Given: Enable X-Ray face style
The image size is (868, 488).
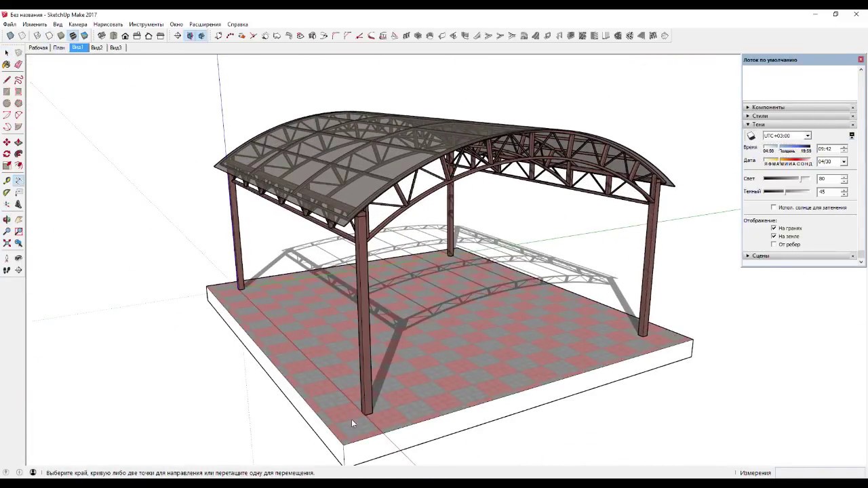Looking at the screenshot, I should 10,35.
